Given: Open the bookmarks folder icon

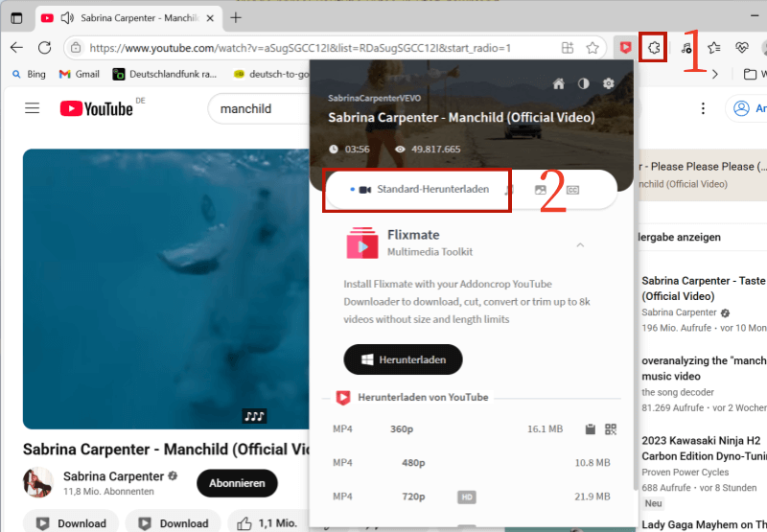Looking at the screenshot, I should [750, 75].
